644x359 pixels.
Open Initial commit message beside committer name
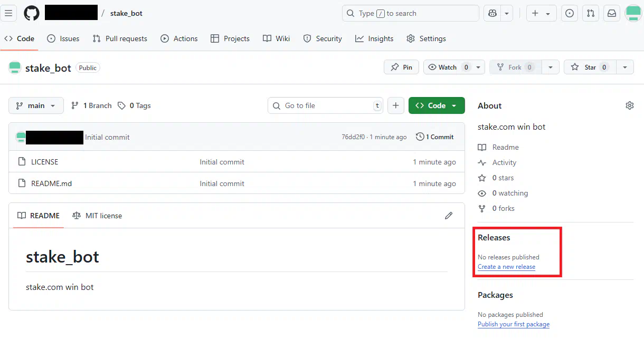pos(107,137)
